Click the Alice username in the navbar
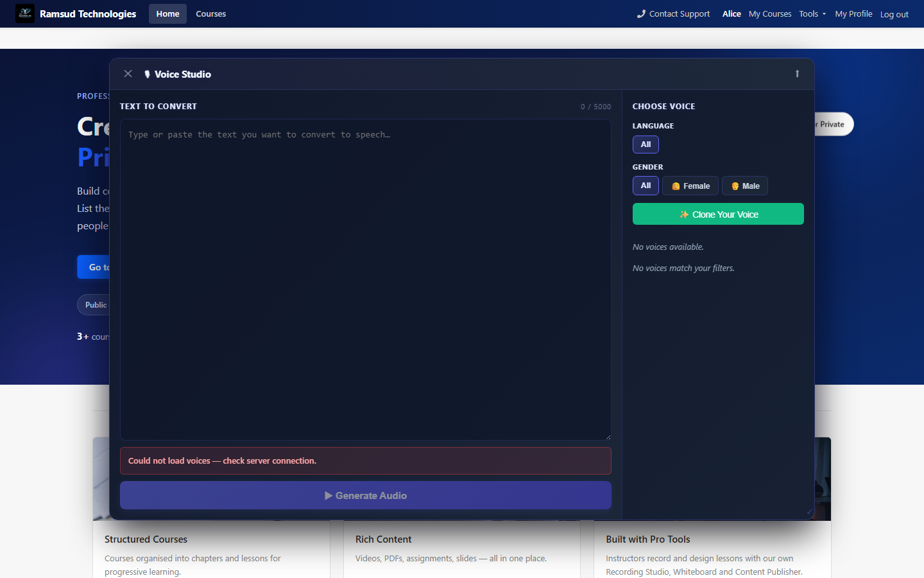The image size is (924, 578). [x=732, y=13]
